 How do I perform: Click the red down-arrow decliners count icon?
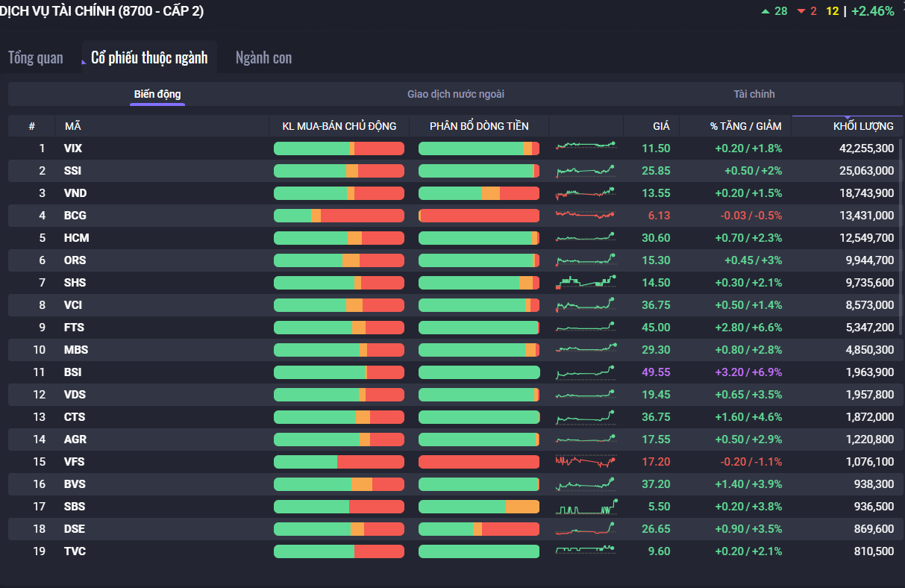click(x=801, y=11)
